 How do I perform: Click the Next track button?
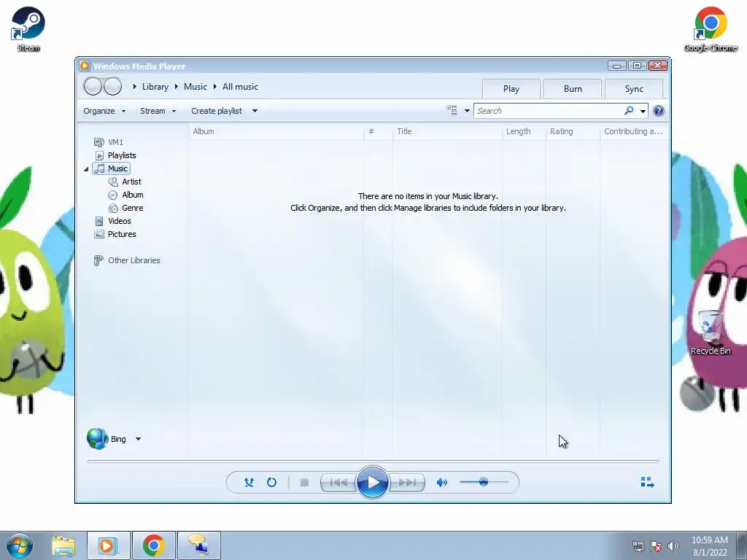[407, 483]
